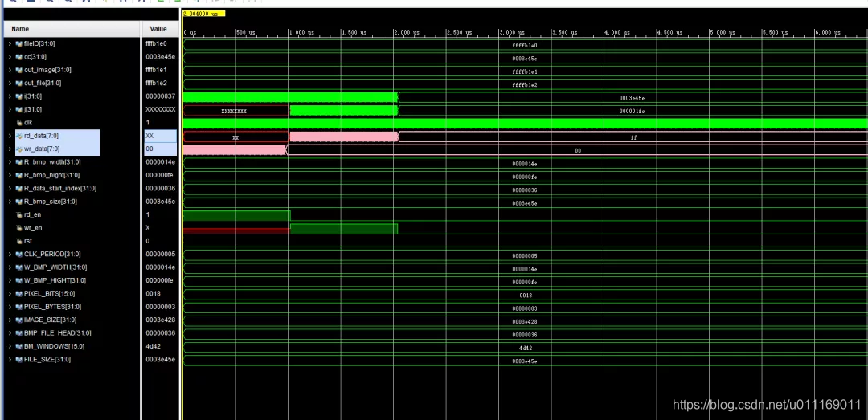Expand the out_image[31:0] bus
This screenshot has height=420, width=868.
click(10, 70)
